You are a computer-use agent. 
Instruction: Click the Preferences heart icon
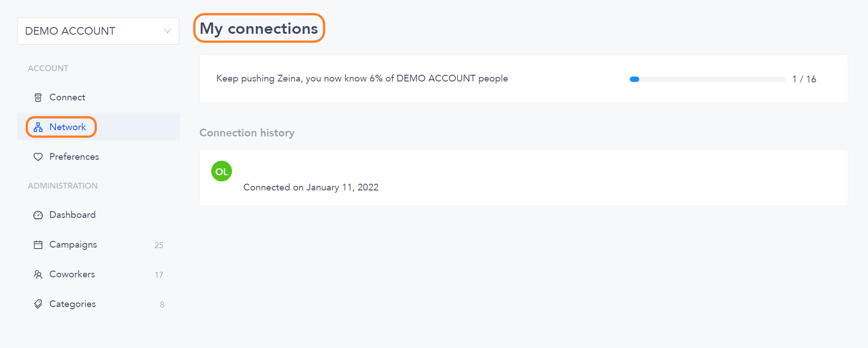click(x=38, y=157)
